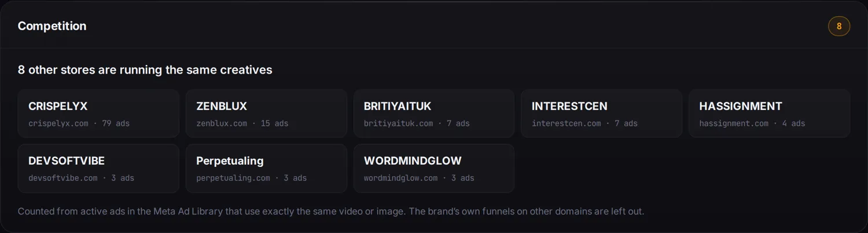Click the Competition section heading
This screenshot has width=868, height=233.
click(x=52, y=26)
